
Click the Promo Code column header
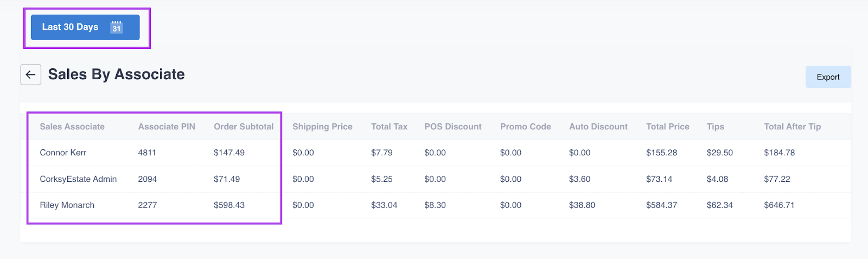(x=525, y=127)
